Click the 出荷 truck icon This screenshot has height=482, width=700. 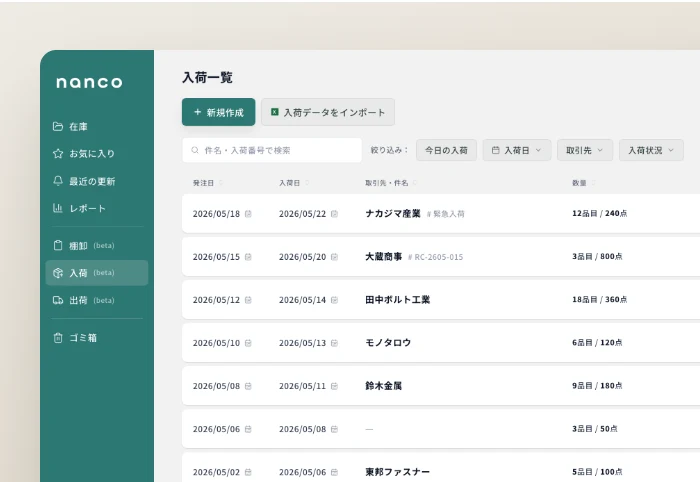pos(58,300)
